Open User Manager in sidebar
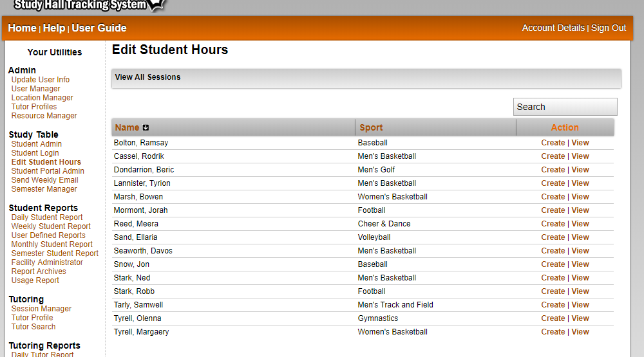Viewport: 644px width, 357px height. (35, 89)
